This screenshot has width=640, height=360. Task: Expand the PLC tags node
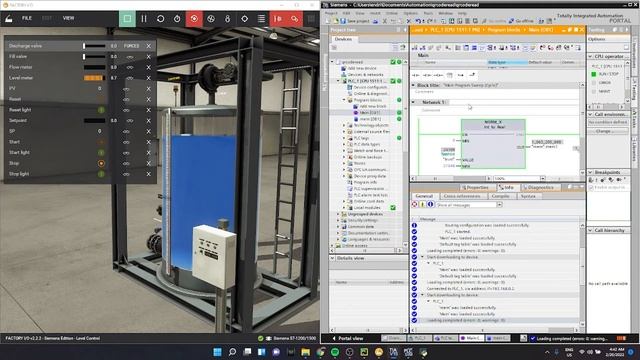pyautogui.click(x=344, y=138)
